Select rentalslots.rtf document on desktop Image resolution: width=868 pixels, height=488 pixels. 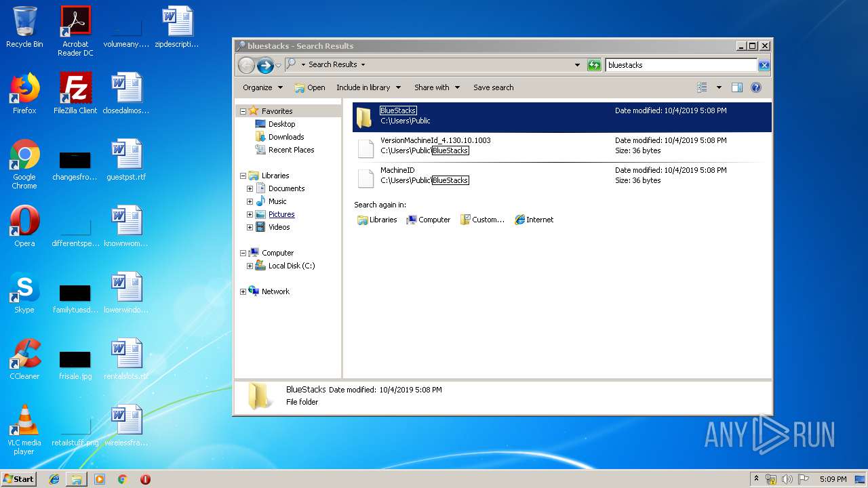[126, 359]
